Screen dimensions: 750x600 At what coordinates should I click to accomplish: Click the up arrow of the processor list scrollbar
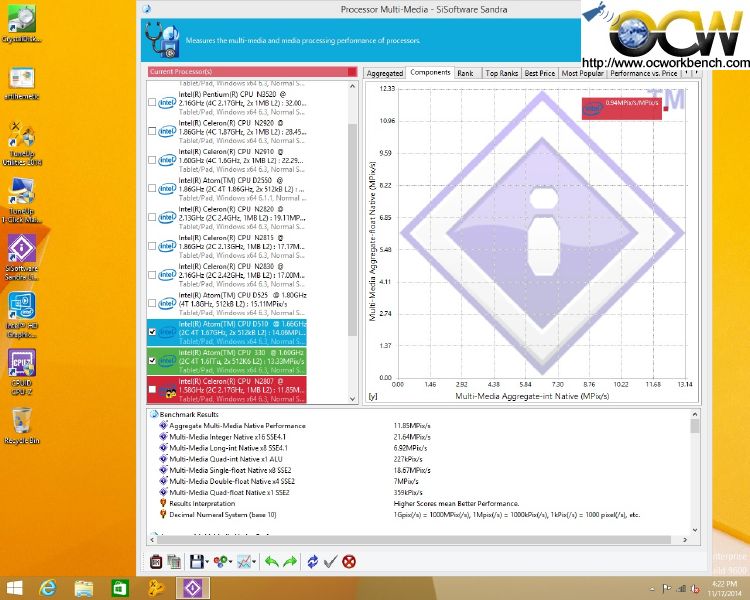(353, 87)
